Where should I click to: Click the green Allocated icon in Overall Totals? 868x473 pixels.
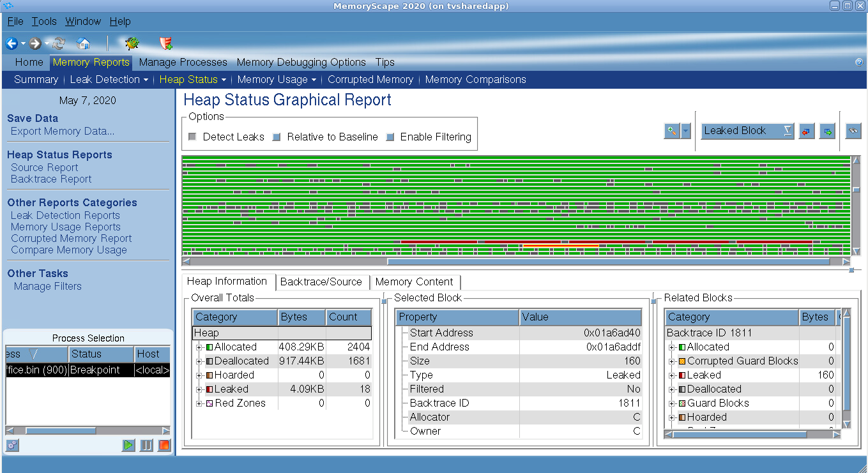pyautogui.click(x=209, y=347)
